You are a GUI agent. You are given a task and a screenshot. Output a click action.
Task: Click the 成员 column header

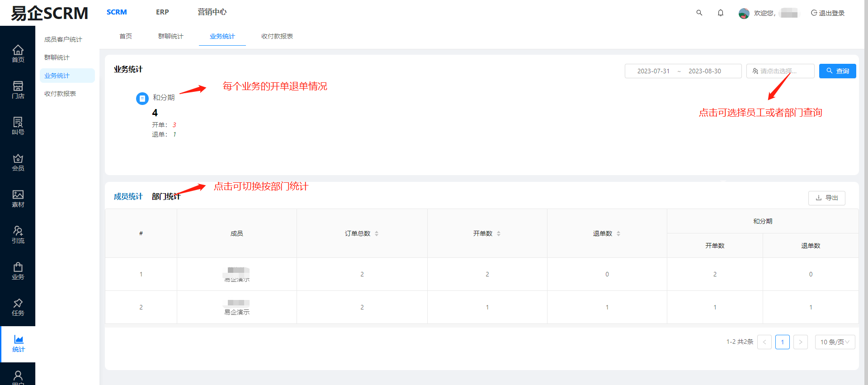237,233
